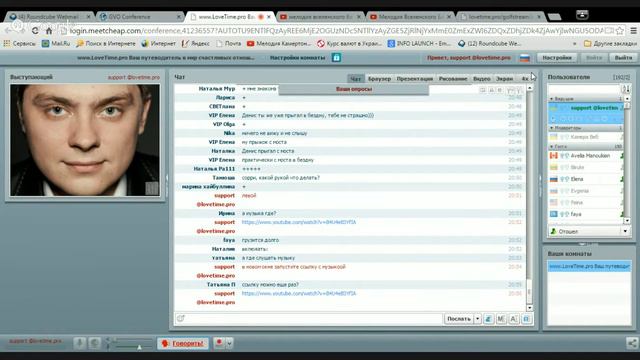Switch to the Экран tab
Viewport: 640px width, 360px height.
tap(504, 78)
